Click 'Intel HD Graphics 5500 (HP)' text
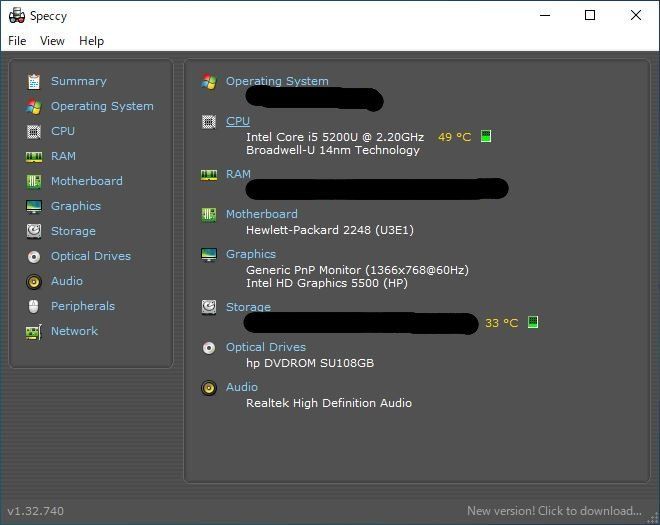The height and width of the screenshot is (525, 660). click(x=327, y=283)
